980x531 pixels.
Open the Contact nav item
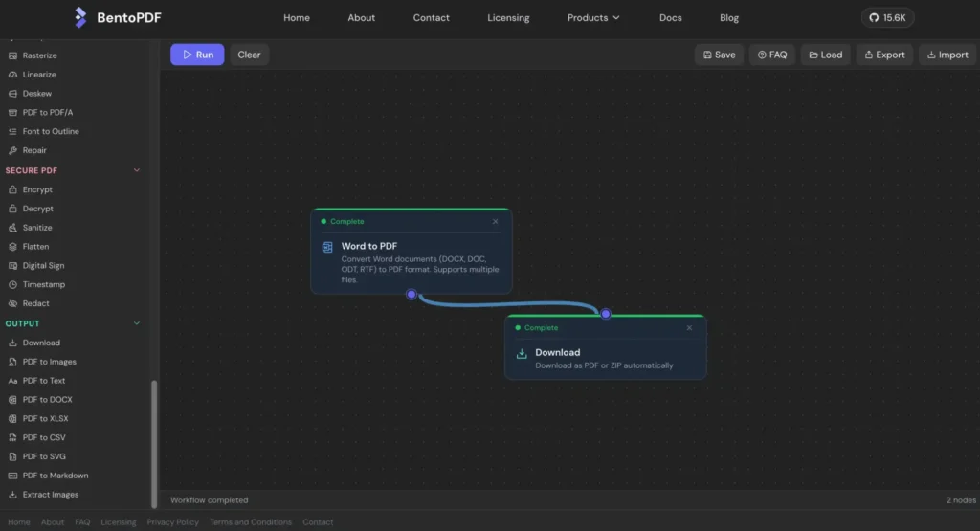click(432, 18)
